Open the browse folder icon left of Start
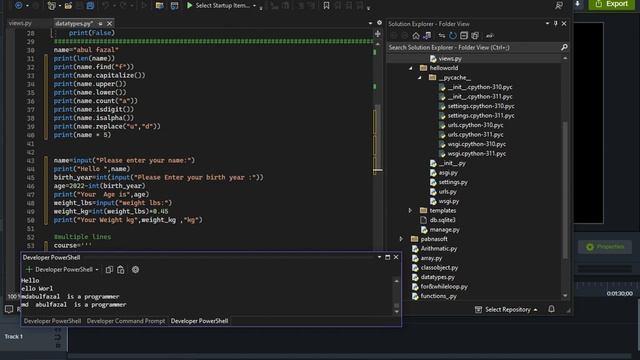The height and width of the screenshot is (360, 640). click(x=160, y=6)
